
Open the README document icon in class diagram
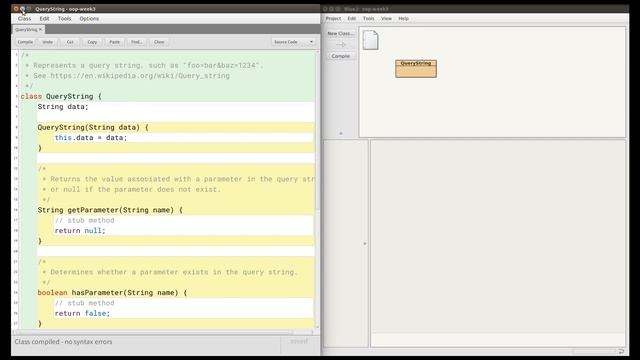pos(371,40)
